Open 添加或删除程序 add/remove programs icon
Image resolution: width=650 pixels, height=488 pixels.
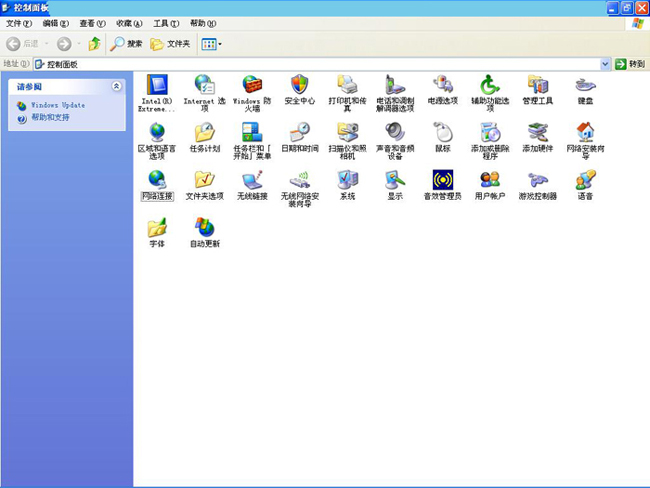coord(490,133)
